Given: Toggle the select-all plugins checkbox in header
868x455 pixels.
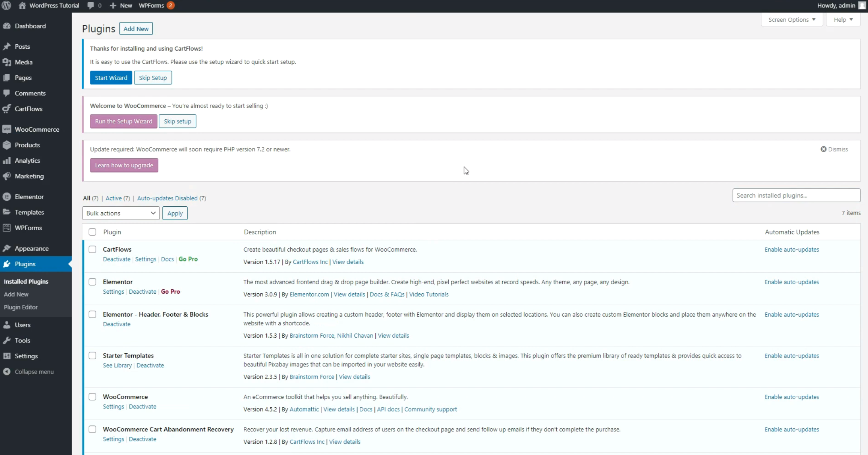Looking at the screenshot, I should point(92,232).
